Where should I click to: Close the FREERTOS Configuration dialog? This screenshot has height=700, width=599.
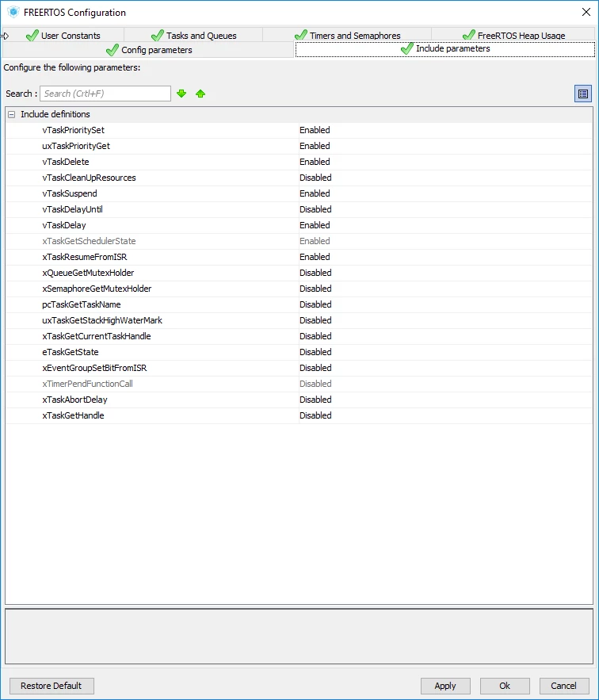click(586, 12)
